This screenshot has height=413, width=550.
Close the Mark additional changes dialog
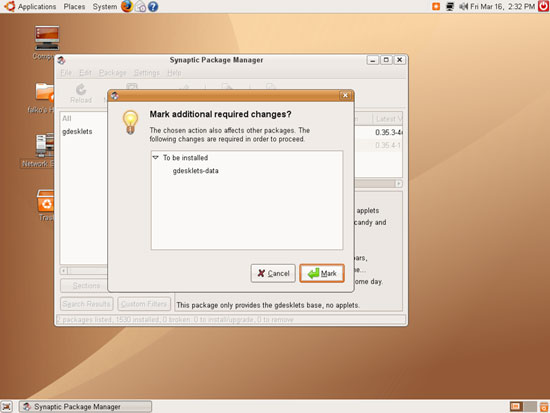[345, 95]
